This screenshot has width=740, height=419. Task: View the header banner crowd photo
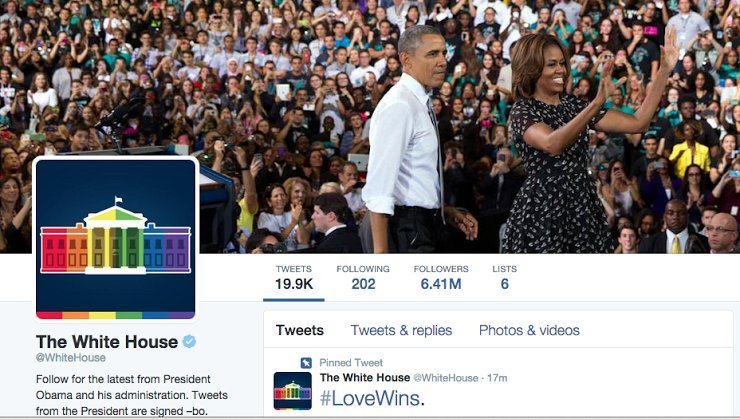(370, 126)
